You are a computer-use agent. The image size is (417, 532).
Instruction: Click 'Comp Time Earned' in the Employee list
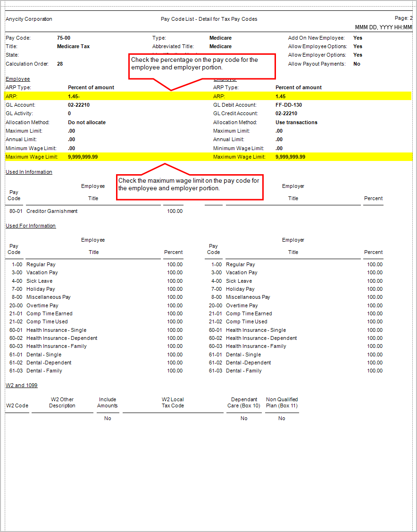(x=50, y=314)
